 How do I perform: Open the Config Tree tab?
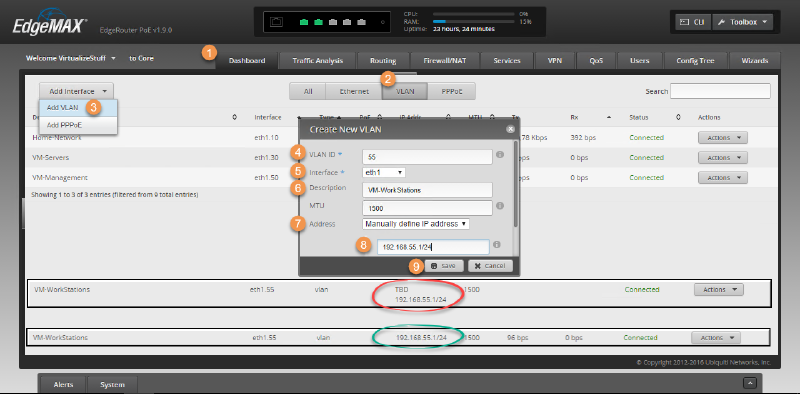point(695,61)
